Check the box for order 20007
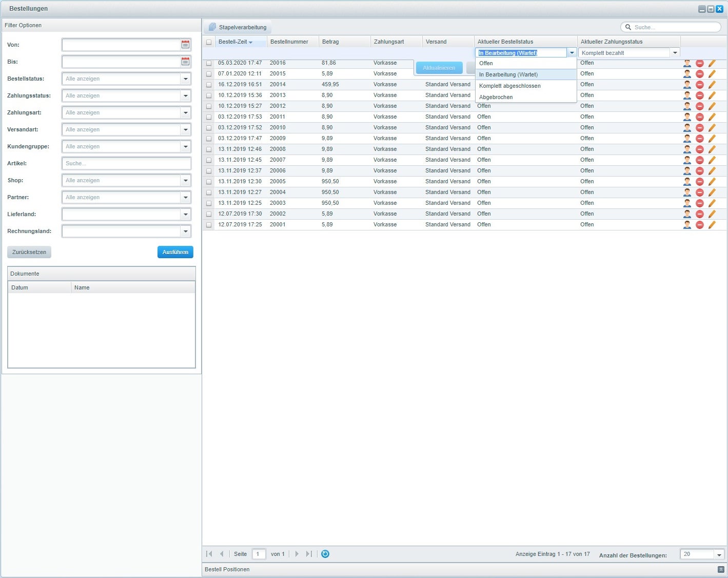The width and height of the screenshot is (728, 578). pyautogui.click(x=209, y=160)
